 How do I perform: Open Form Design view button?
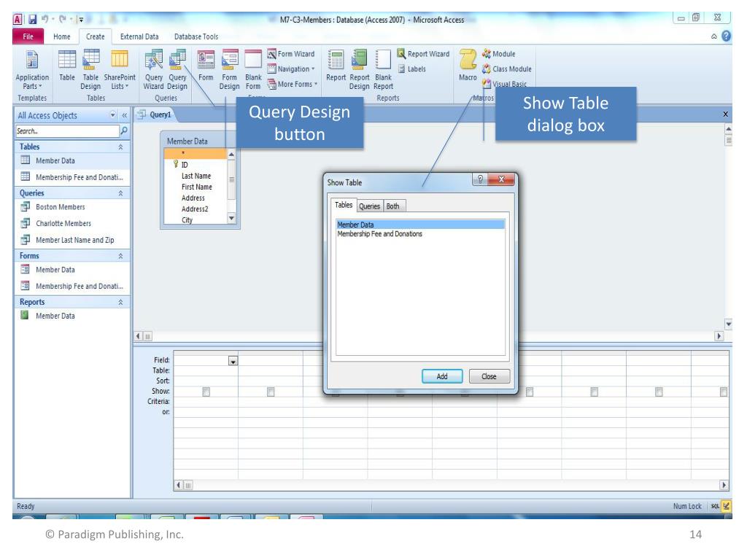(229, 69)
